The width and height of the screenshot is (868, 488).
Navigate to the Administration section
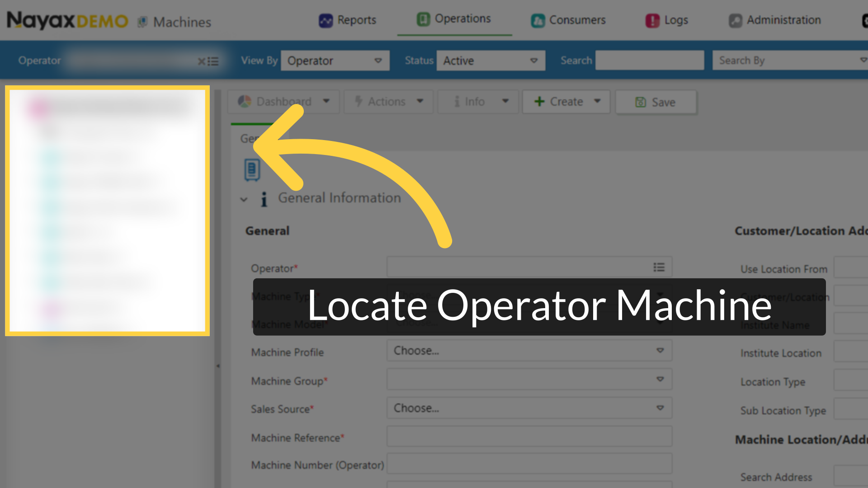pos(775,20)
